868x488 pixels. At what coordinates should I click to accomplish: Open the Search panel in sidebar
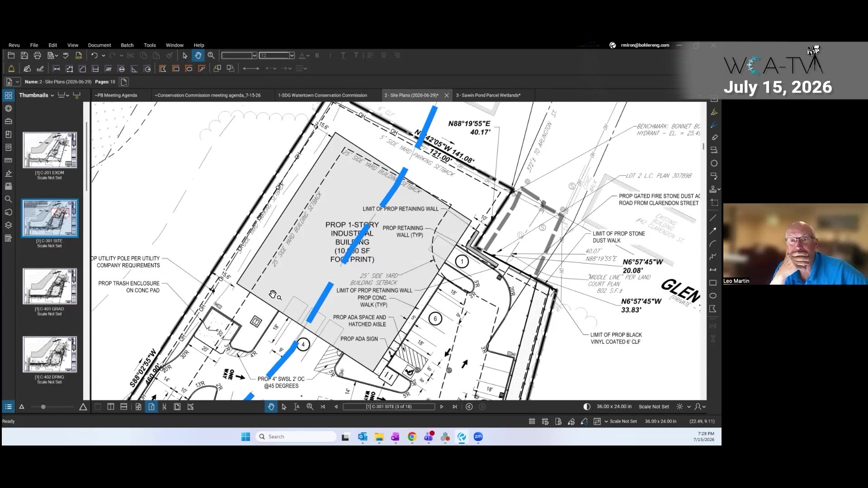tap(8, 199)
